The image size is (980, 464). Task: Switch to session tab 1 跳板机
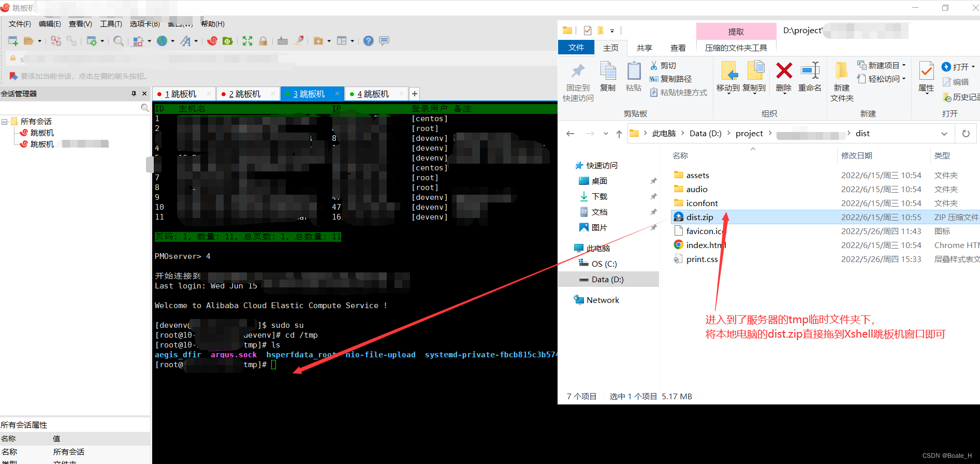click(x=181, y=94)
